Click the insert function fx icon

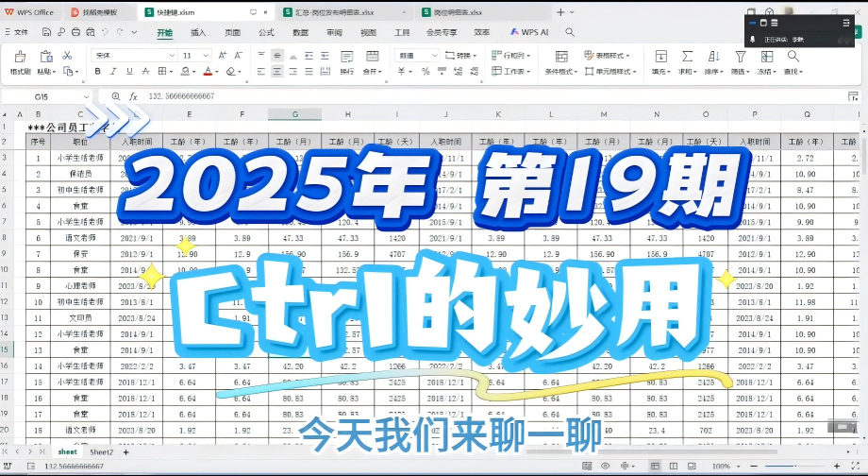pyautogui.click(x=133, y=96)
